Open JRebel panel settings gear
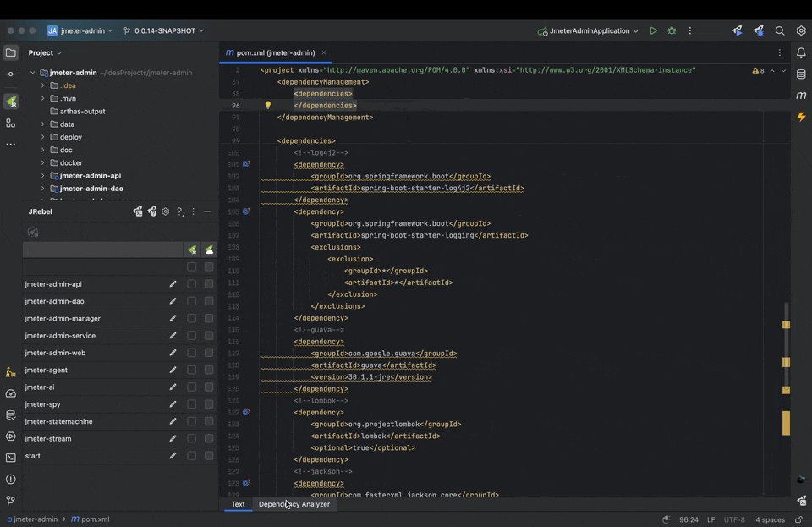This screenshot has width=812, height=527. point(165,211)
